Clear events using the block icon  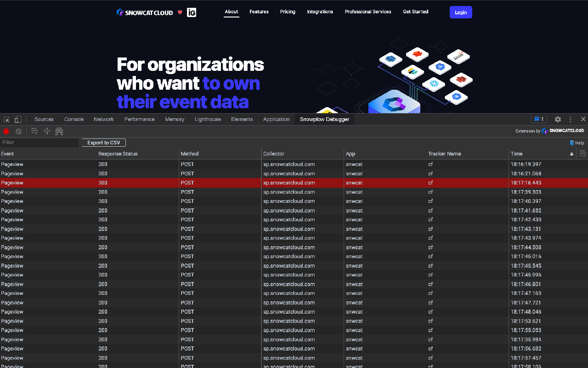(18, 131)
